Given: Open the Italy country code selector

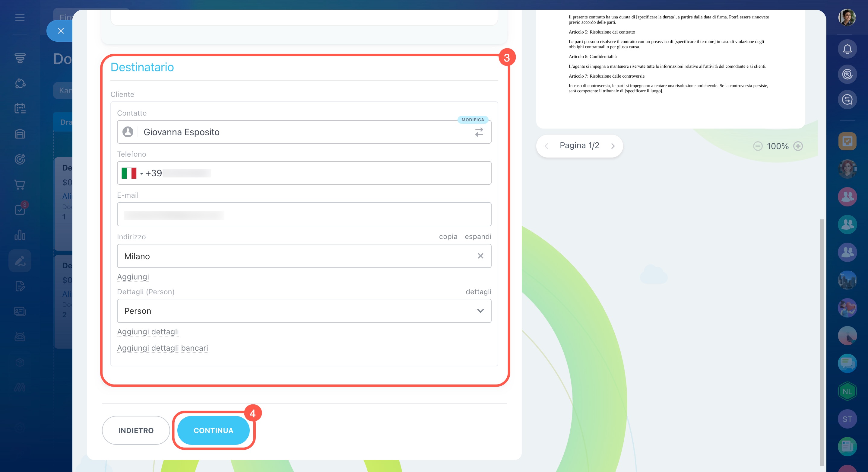Looking at the screenshot, I should coord(132,173).
